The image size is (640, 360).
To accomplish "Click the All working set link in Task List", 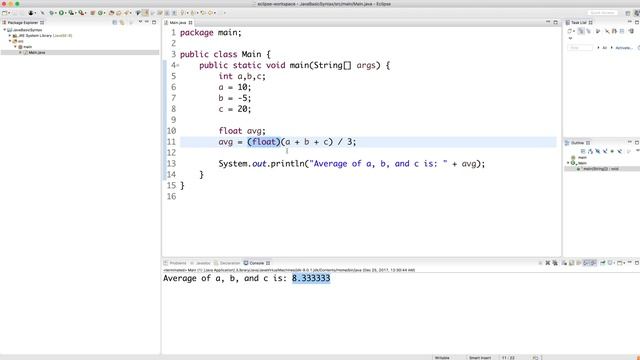I will pyautogui.click(x=604, y=48).
